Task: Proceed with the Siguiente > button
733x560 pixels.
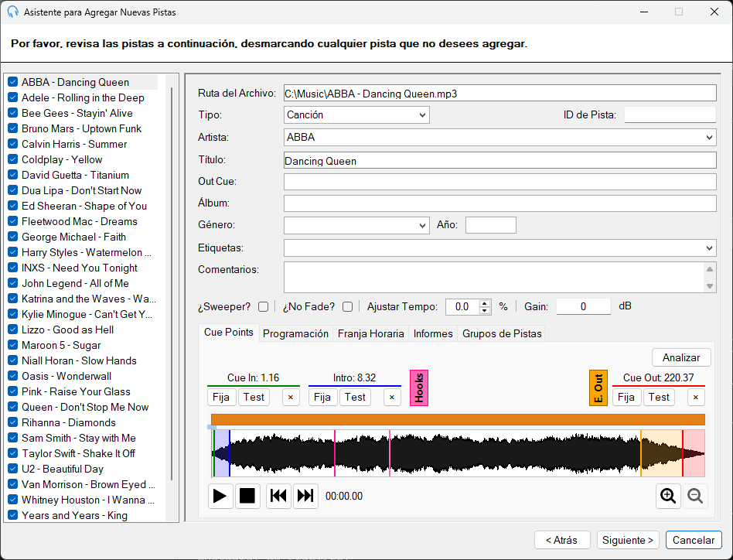Action: coord(628,541)
